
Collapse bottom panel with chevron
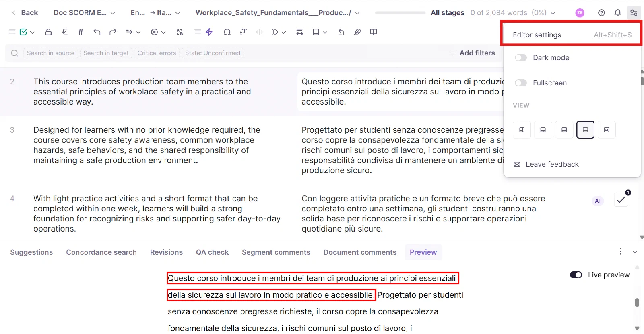click(x=635, y=252)
